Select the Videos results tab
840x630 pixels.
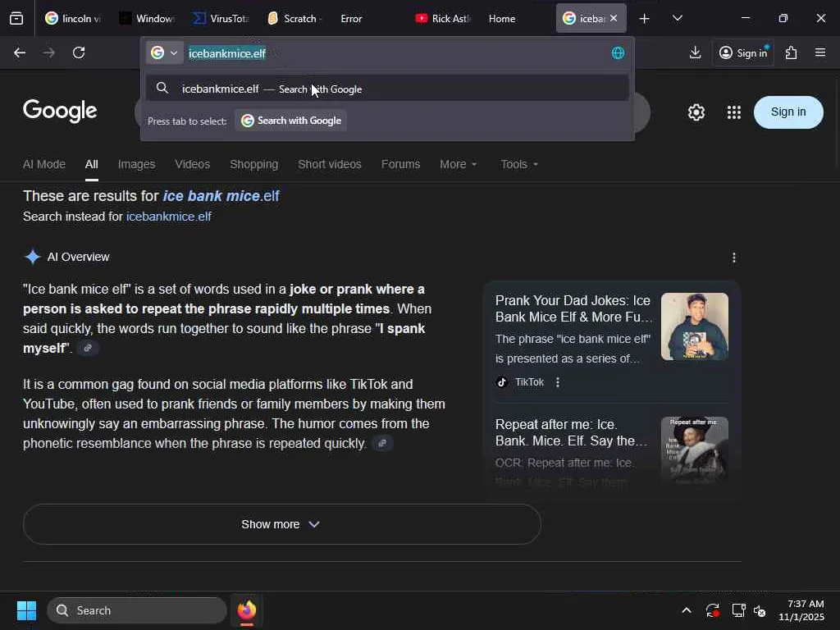(192, 164)
